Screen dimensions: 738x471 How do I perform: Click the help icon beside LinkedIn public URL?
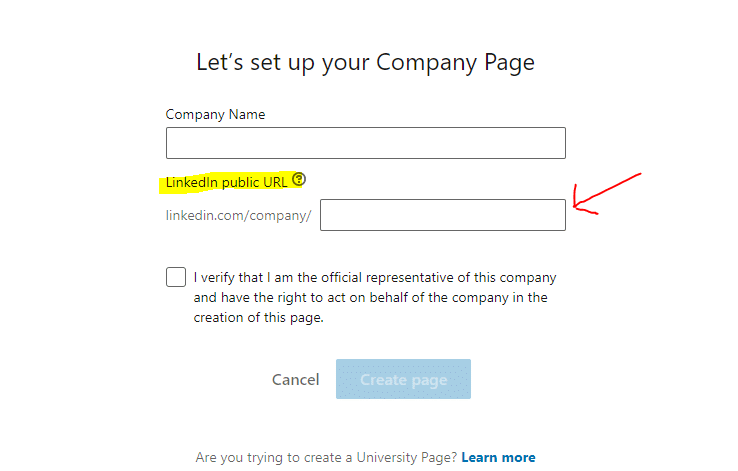pos(298,179)
